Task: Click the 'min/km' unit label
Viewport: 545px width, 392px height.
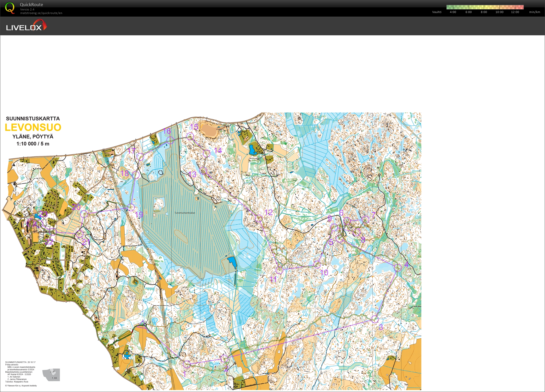Action: pyautogui.click(x=535, y=12)
